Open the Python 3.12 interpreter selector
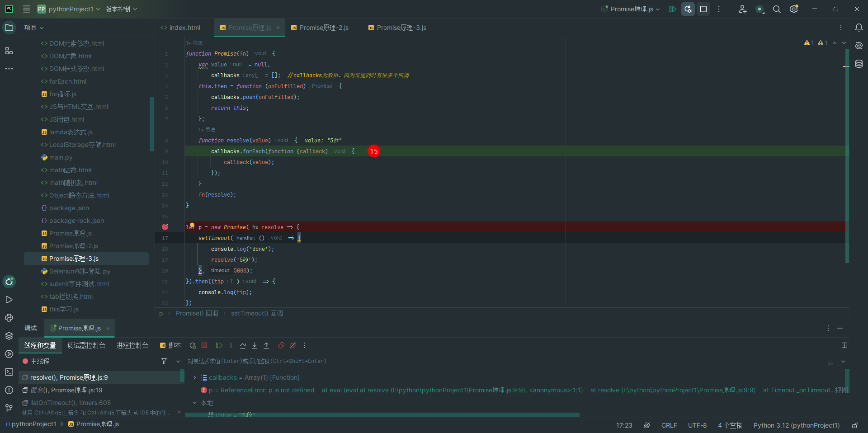 click(797, 425)
